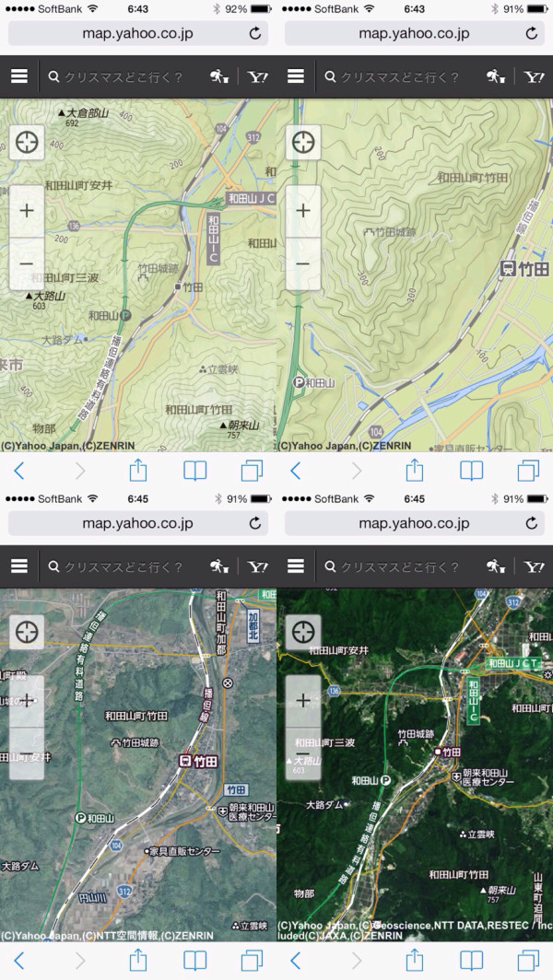553x980 pixels.
Task: Tap map.yahoo.co.jp address field, top-left screenshot
Action: pyautogui.click(x=138, y=34)
